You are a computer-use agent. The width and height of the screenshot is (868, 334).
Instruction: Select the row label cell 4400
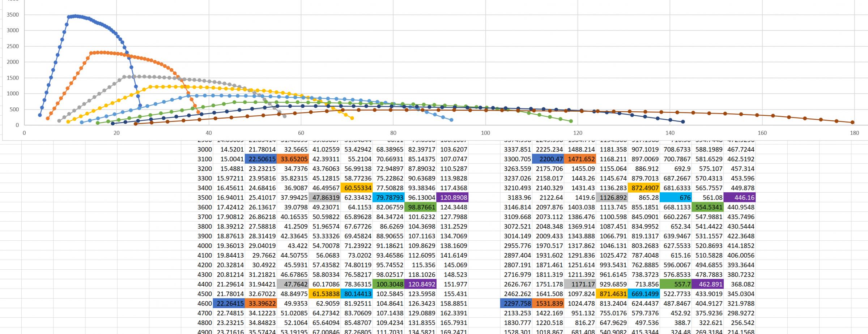(x=197, y=284)
